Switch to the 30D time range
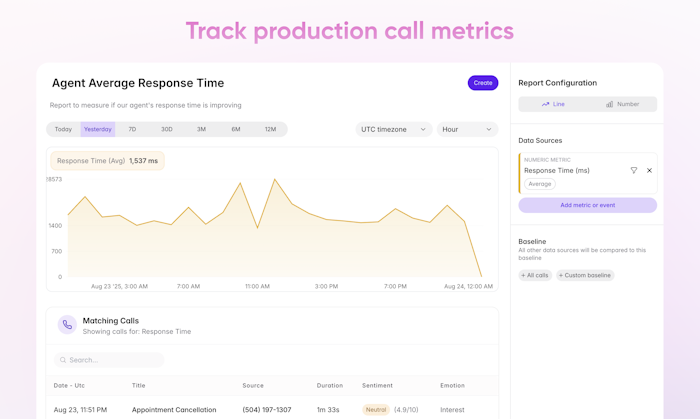Image resolution: width=700 pixels, height=419 pixels. tap(167, 129)
